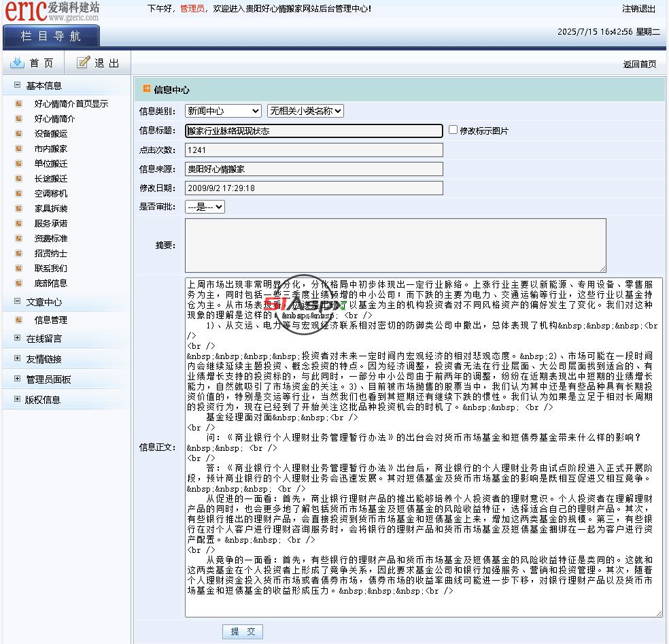The height and width of the screenshot is (644, 669).
Task: Click the orange icon next to 长途搬迁
Action: [18, 178]
